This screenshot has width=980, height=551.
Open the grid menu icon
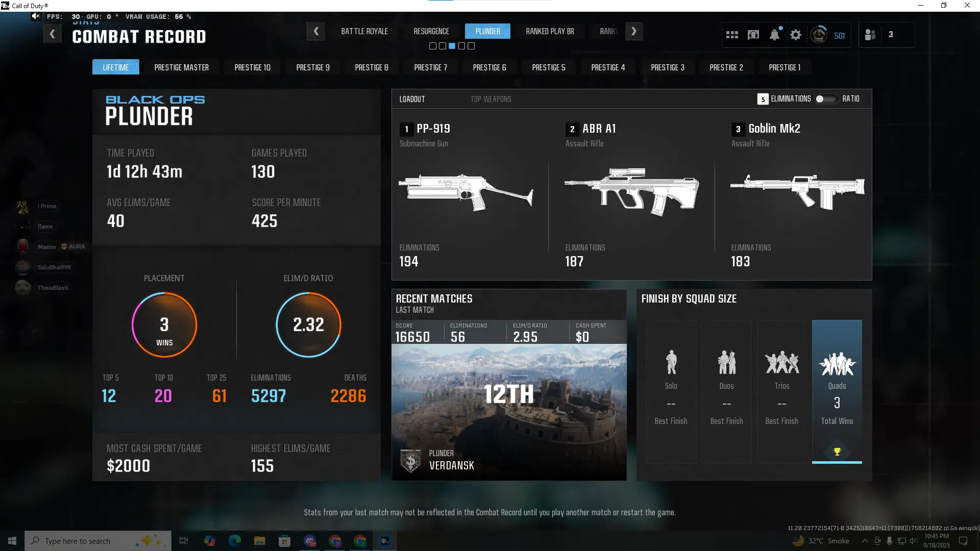point(732,35)
